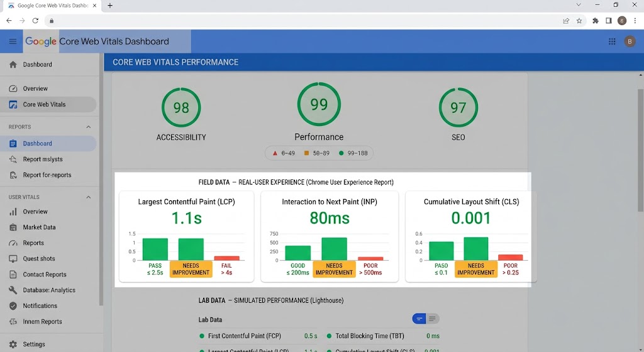Click the share page icon in address bar
The width and height of the screenshot is (644, 352).
coord(566,21)
